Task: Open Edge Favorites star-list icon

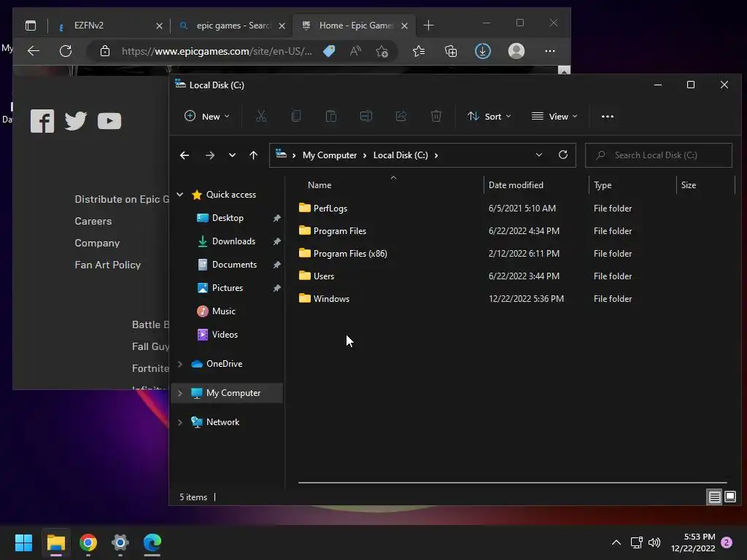Action: click(419, 51)
